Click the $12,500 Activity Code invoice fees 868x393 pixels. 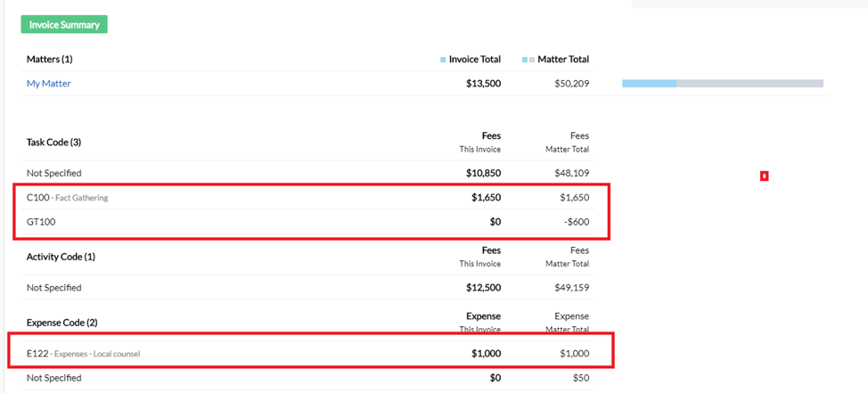483,288
